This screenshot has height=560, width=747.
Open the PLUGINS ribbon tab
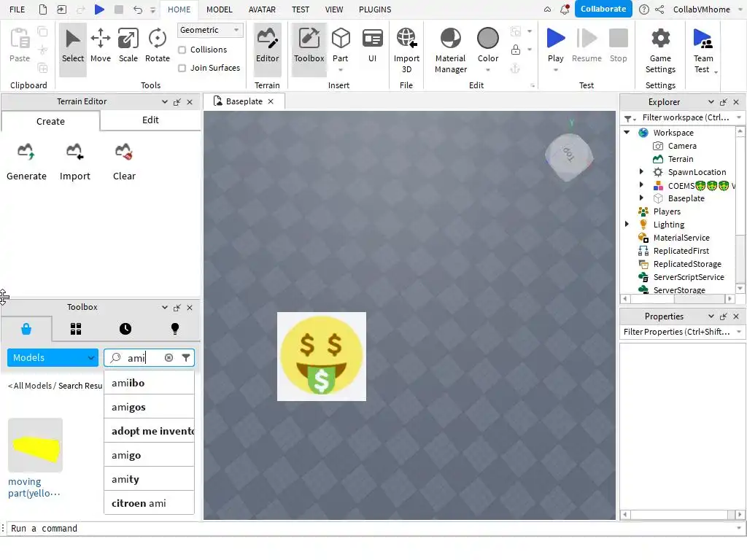(x=375, y=9)
